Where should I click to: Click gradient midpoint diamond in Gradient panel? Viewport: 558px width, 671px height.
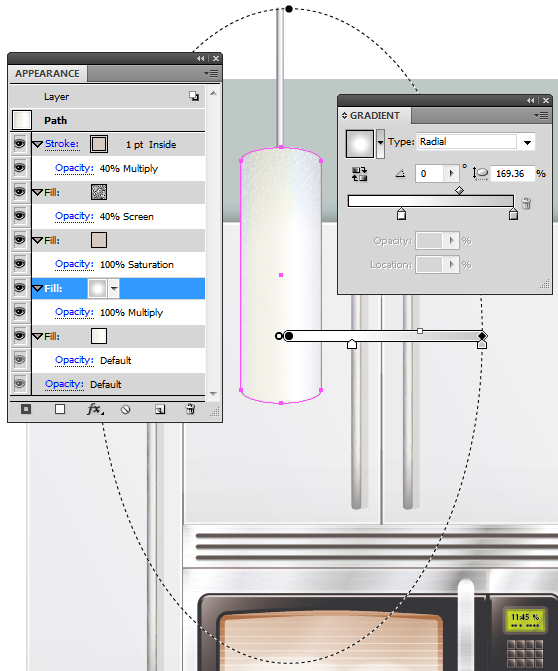point(459,190)
